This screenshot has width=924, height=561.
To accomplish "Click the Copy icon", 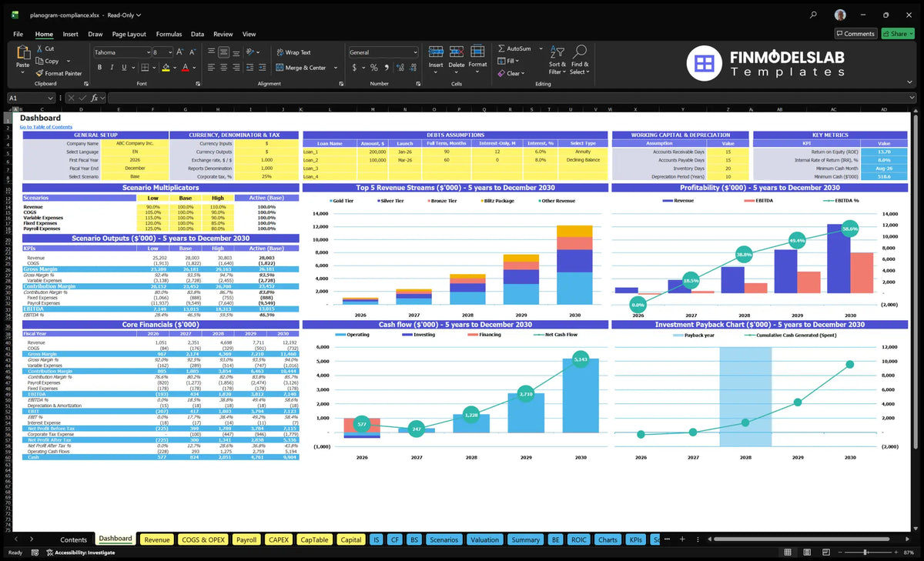I will (x=40, y=61).
